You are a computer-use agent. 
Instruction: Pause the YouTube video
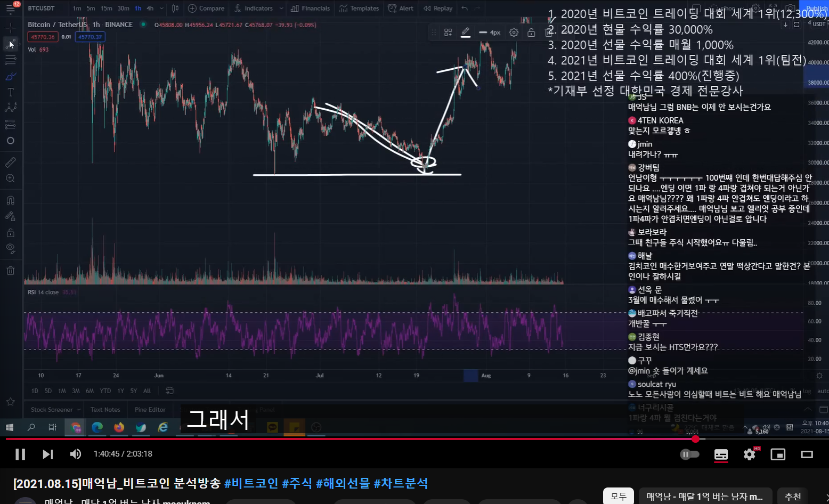(20, 454)
